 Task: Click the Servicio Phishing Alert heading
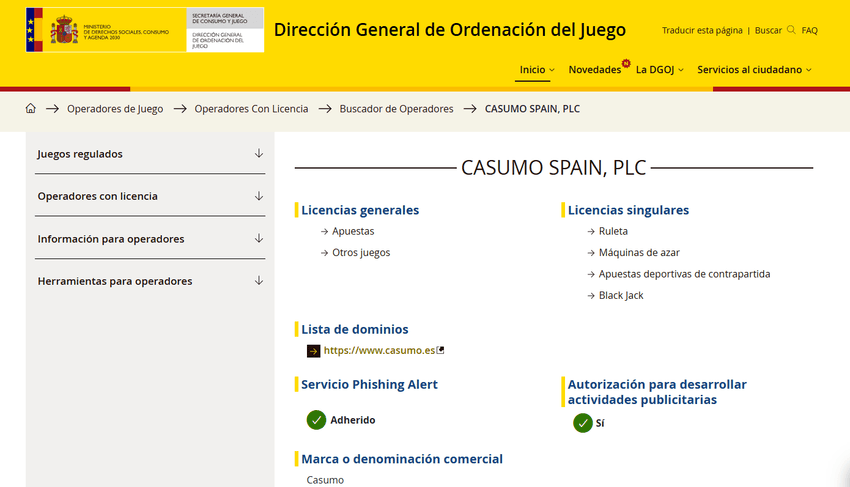[369, 385]
